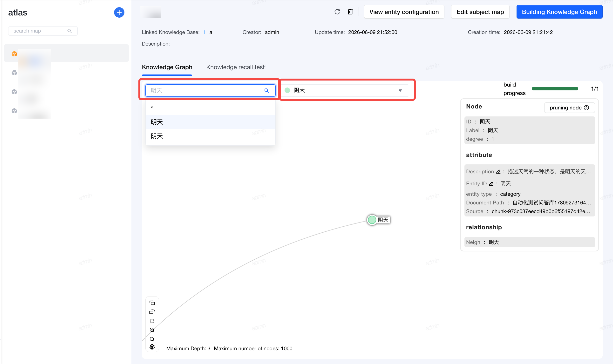Open the 阴天 node dropdown arrow
613x364 pixels.
pos(400,90)
